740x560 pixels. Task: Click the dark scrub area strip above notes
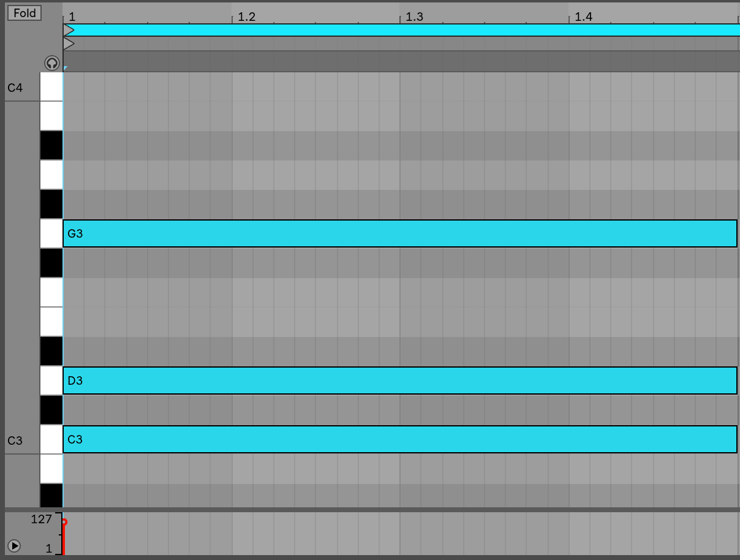[x=401, y=61]
